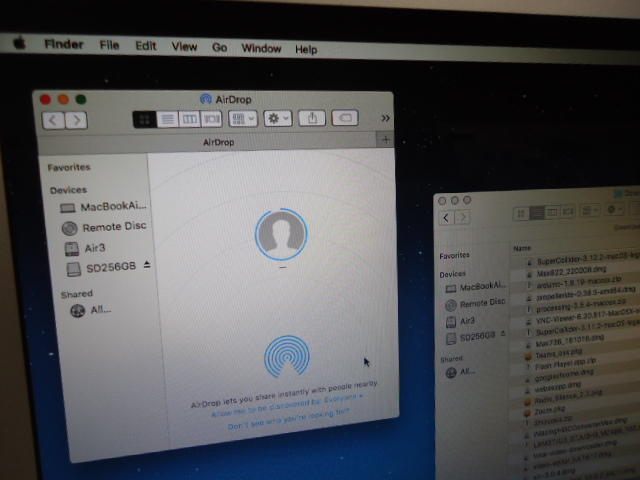Open the Help menu
Image resolution: width=640 pixels, height=480 pixels.
(306, 49)
